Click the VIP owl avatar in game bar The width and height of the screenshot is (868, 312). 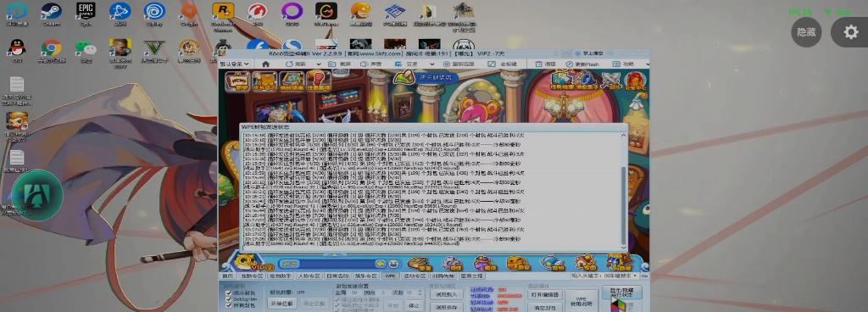248,262
